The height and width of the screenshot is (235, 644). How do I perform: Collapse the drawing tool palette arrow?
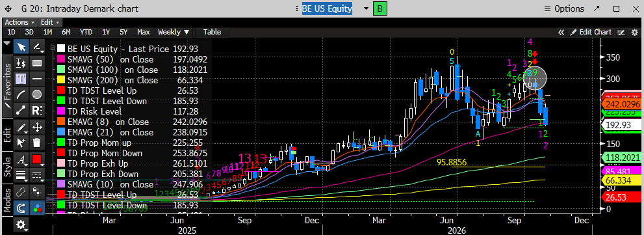7,43
